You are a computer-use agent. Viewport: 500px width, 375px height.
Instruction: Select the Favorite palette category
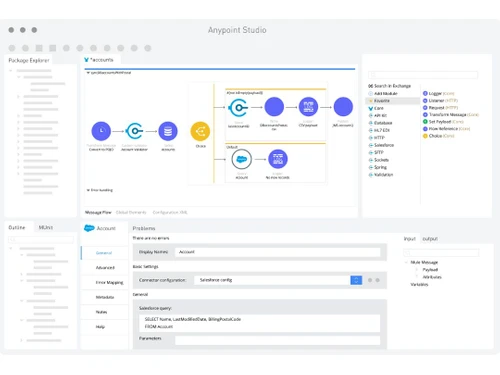pyautogui.click(x=393, y=101)
